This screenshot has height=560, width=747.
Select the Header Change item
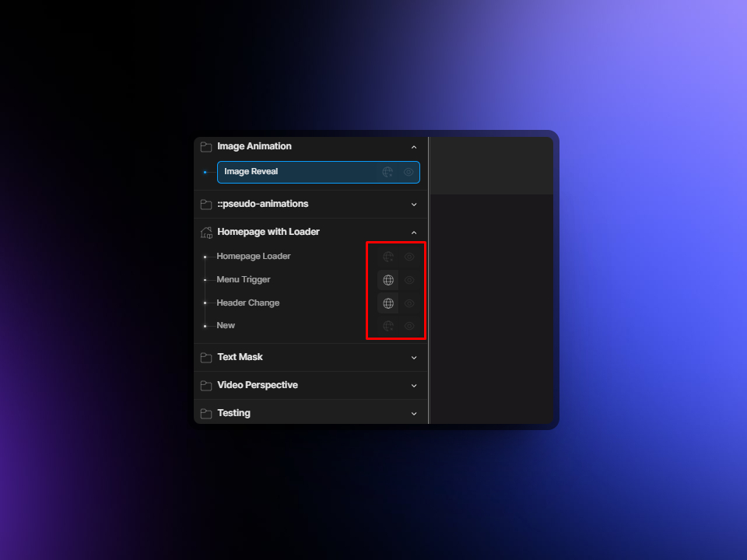coord(247,303)
